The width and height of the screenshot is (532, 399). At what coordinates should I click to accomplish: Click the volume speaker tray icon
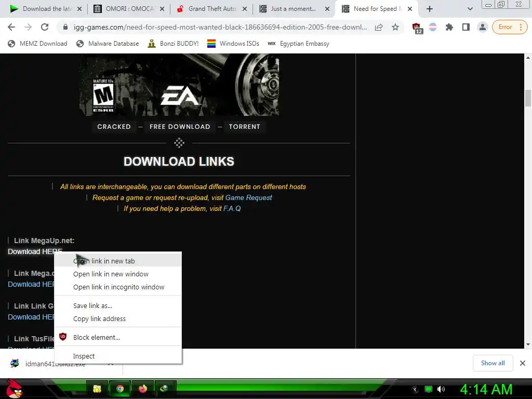[441, 389]
